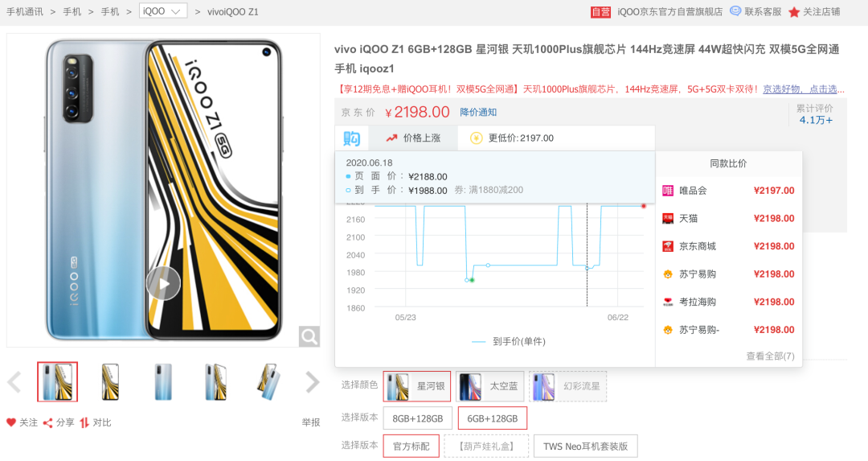Play the product video on phone image
The image size is (868, 461).
(x=163, y=283)
